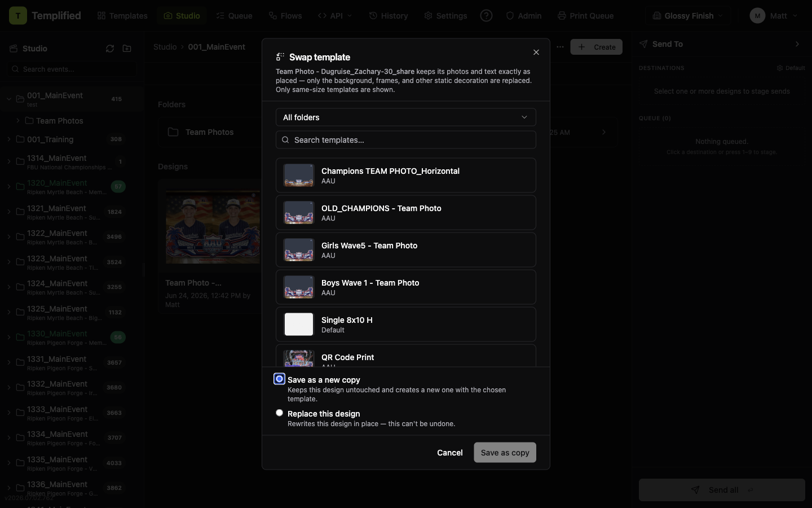The height and width of the screenshot is (508, 812).
Task: Open the Matt user account menu
Action: point(774,16)
